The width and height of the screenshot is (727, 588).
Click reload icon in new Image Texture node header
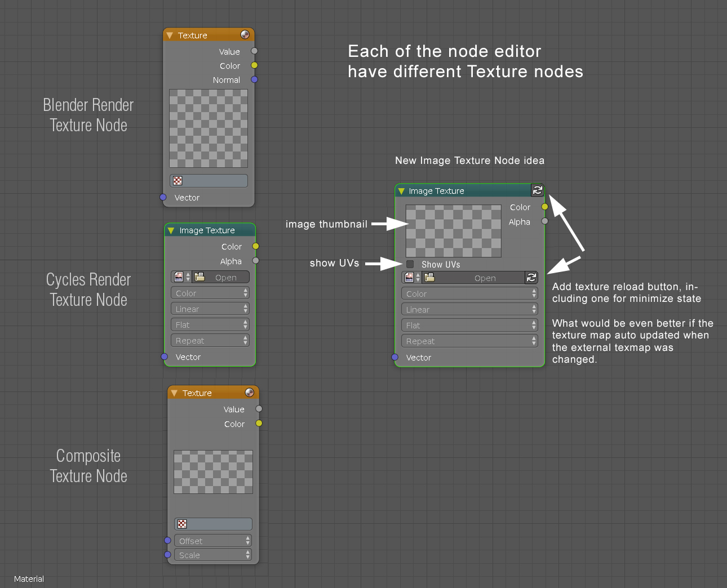tap(538, 190)
